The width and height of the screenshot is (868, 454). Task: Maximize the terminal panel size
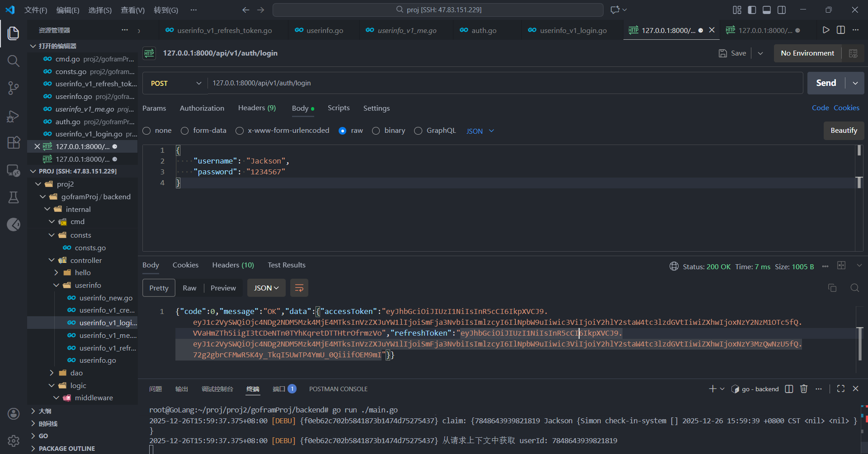point(841,389)
